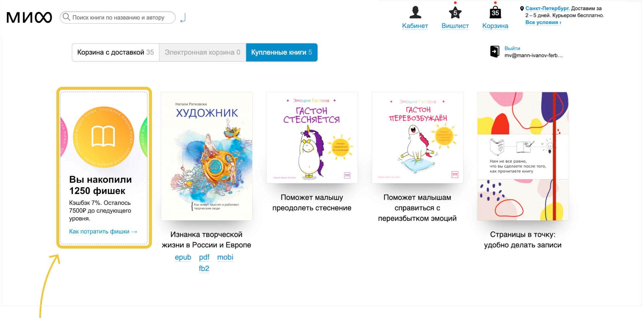Viewport: 644px width, 318px height.
Task: Click the magnifier icon in search field
Action: pyautogui.click(x=66, y=17)
